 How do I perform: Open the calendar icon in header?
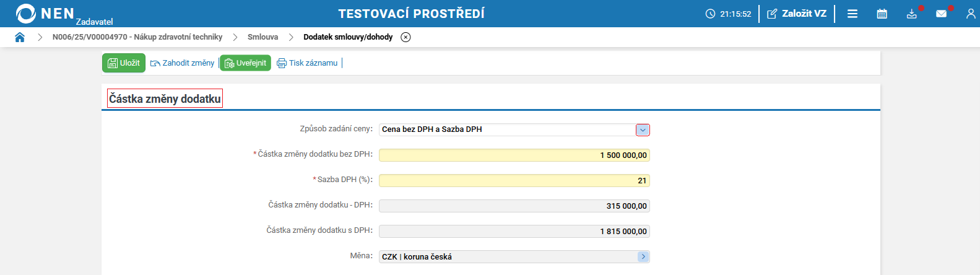tap(882, 14)
